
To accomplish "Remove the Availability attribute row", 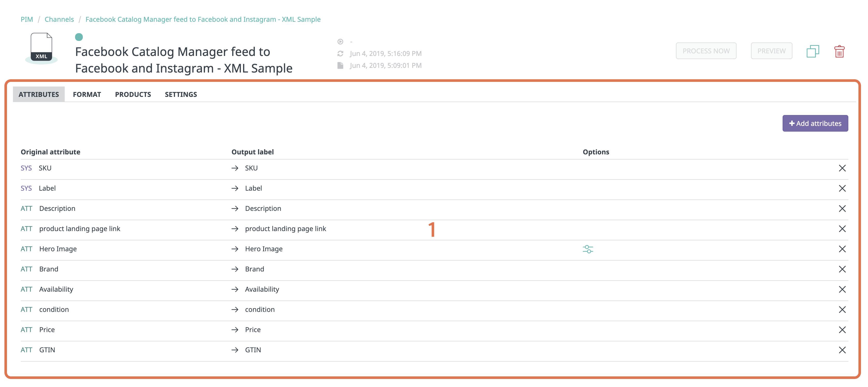I will pyautogui.click(x=842, y=289).
